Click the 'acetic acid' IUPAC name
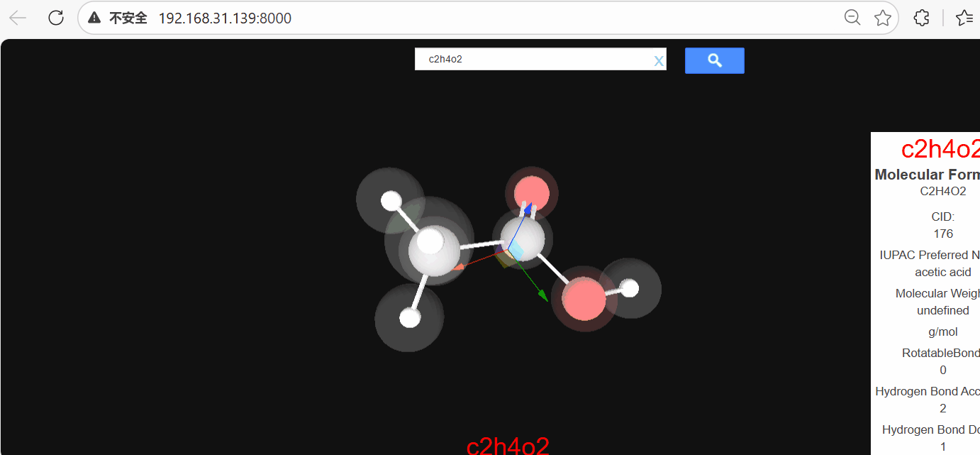Screen dimensions: 980x455 (943, 272)
